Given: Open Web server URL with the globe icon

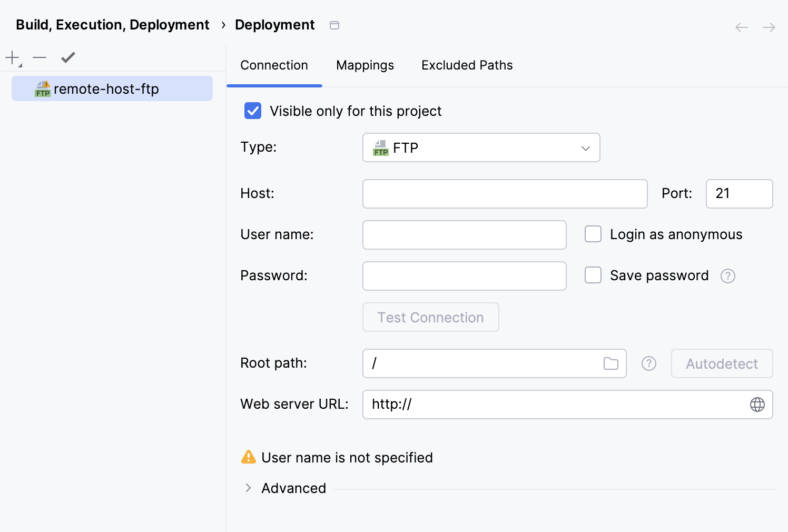Looking at the screenshot, I should click(757, 405).
